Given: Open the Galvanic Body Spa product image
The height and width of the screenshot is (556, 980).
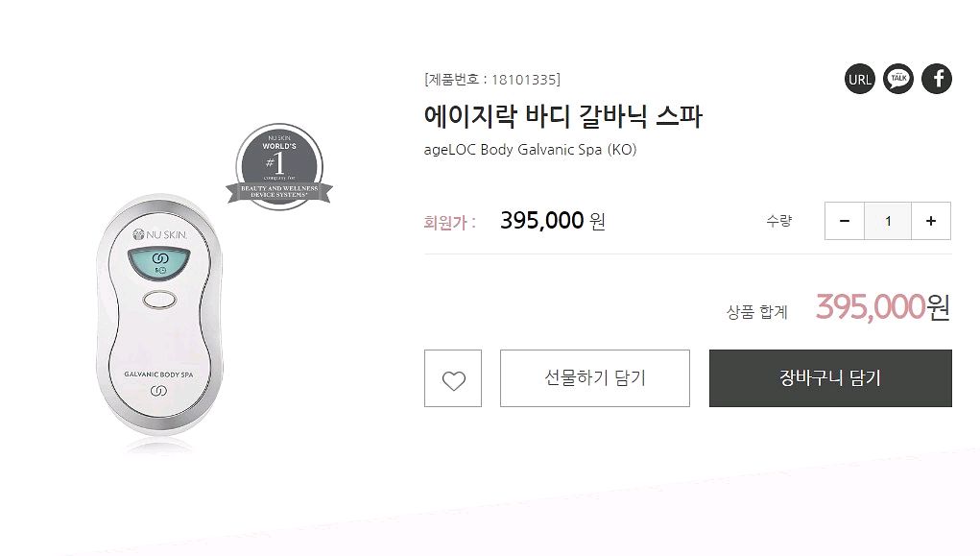Looking at the screenshot, I should pyautogui.click(x=163, y=322).
